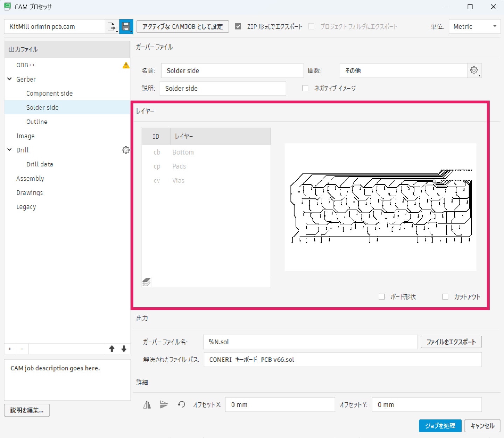Click the blue save job icon
504x438 pixels.
(126, 27)
